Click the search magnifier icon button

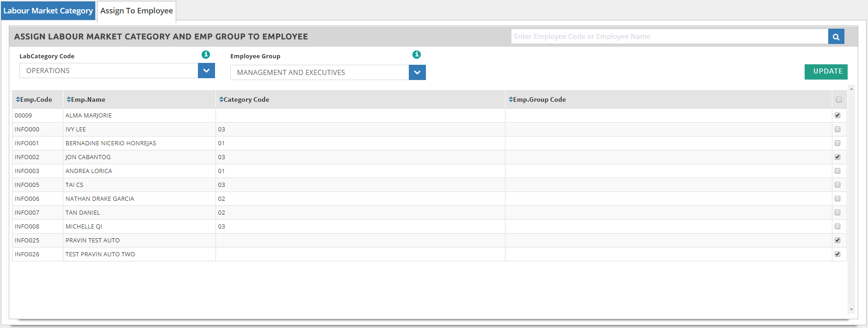click(836, 37)
